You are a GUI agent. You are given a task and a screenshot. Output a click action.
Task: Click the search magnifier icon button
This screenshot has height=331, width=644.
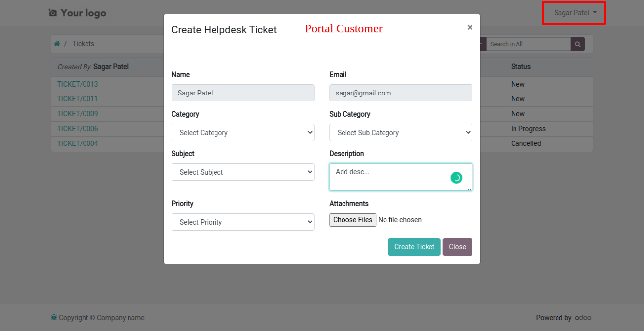tap(578, 44)
